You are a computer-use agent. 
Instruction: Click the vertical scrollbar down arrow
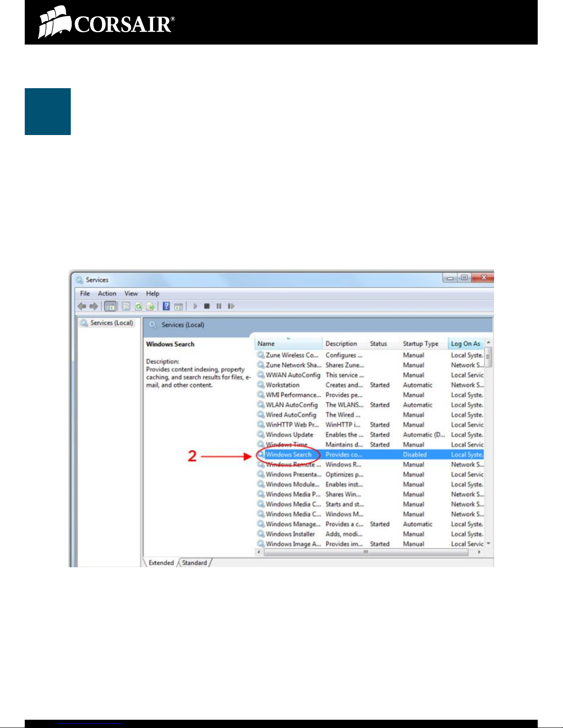488,544
